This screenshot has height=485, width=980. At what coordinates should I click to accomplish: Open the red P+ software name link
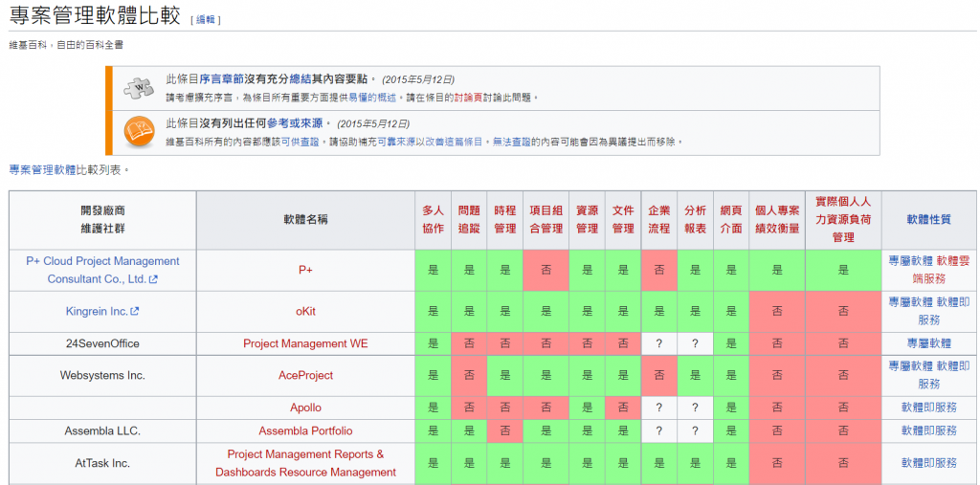tap(305, 270)
